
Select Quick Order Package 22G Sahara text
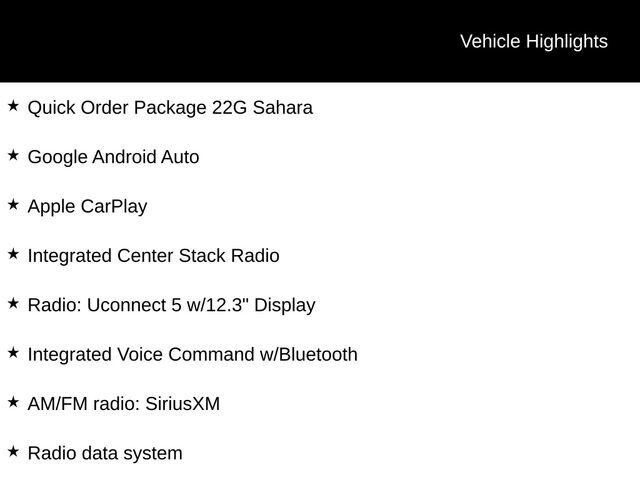170,108
